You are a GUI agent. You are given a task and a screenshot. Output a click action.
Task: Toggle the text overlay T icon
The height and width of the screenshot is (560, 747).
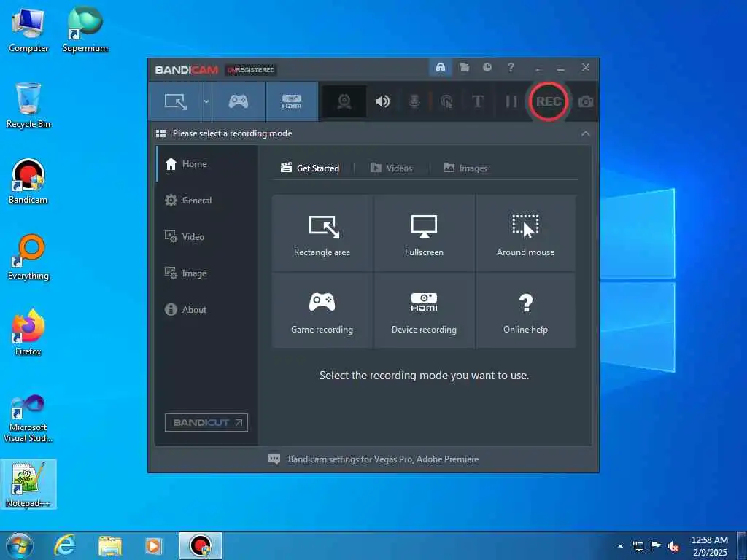pos(477,101)
